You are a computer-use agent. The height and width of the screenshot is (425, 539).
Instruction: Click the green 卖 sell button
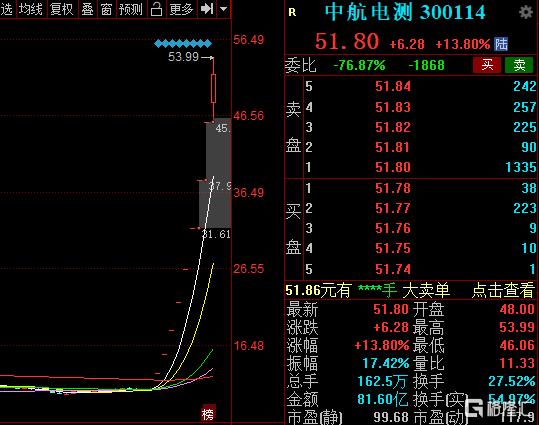click(519, 65)
